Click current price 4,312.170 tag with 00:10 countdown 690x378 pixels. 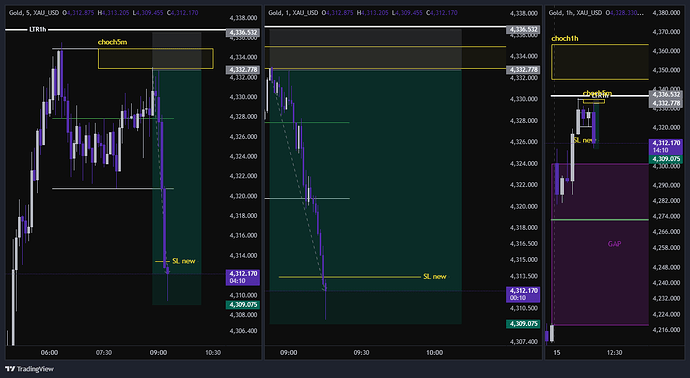pyautogui.click(x=523, y=294)
